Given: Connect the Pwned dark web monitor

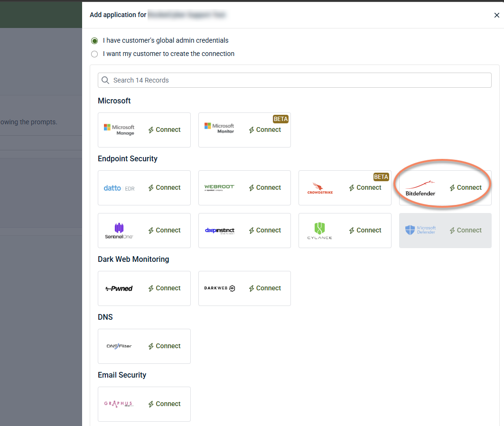Looking at the screenshot, I should point(164,288).
